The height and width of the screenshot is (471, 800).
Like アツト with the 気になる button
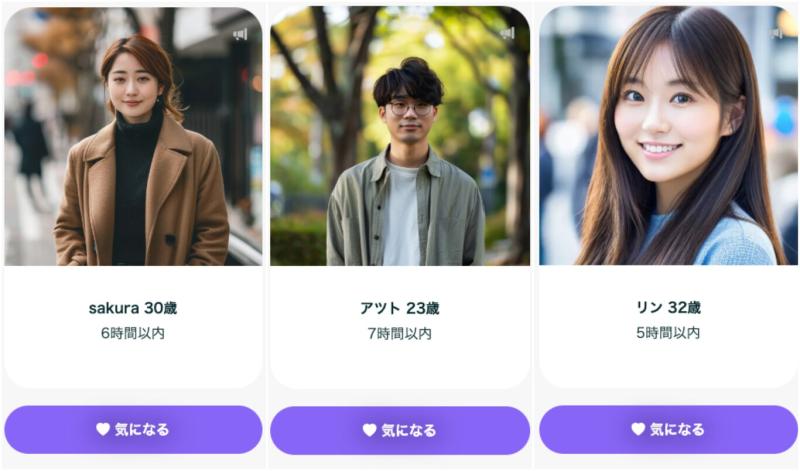coord(400,431)
